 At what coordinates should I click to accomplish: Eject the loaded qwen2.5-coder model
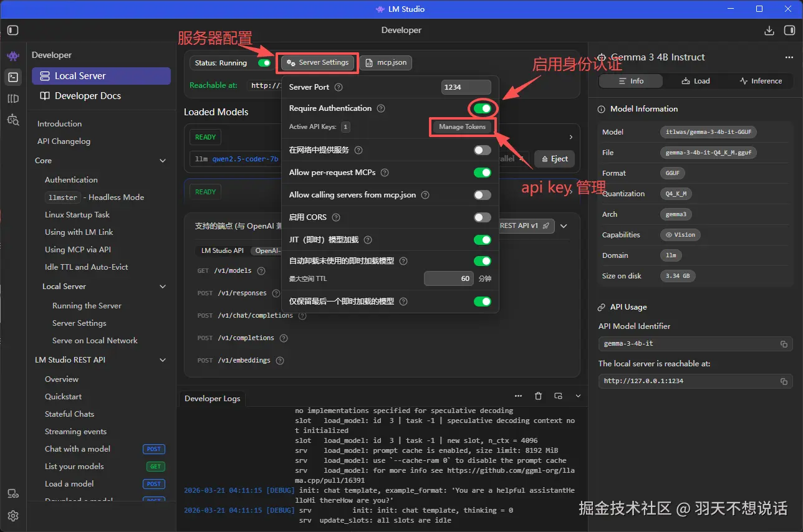554,159
